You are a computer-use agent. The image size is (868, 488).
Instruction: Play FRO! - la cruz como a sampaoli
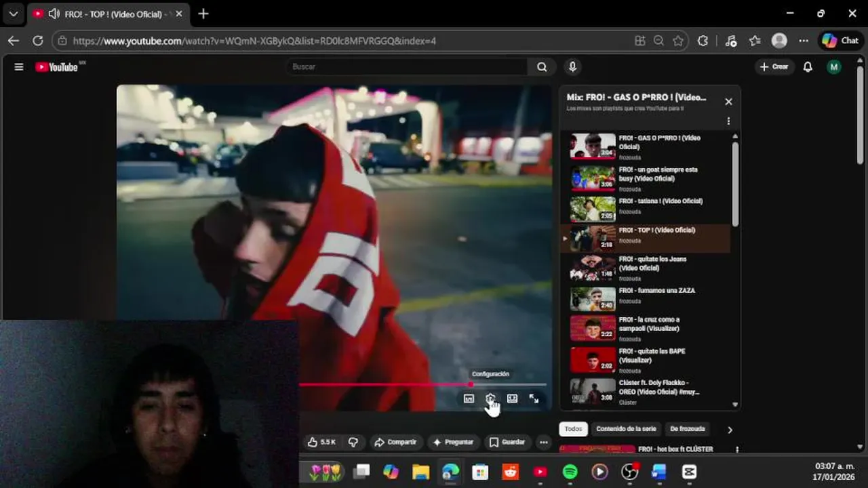[645, 328]
